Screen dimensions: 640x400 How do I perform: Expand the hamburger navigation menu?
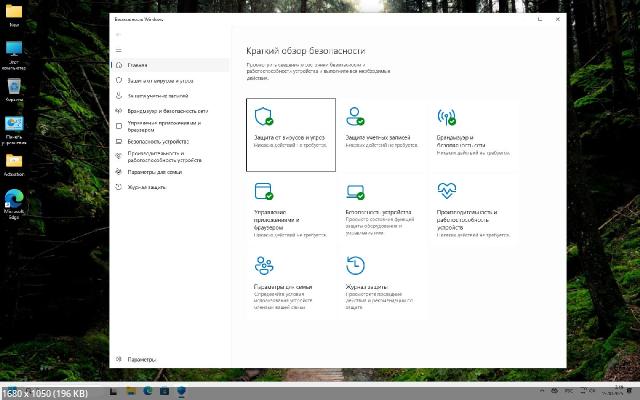(119, 50)
